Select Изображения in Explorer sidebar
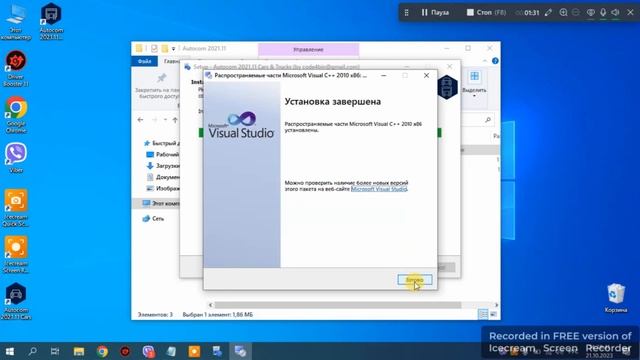Viewport: 640px width, 360px height. [x=163, y=189]
